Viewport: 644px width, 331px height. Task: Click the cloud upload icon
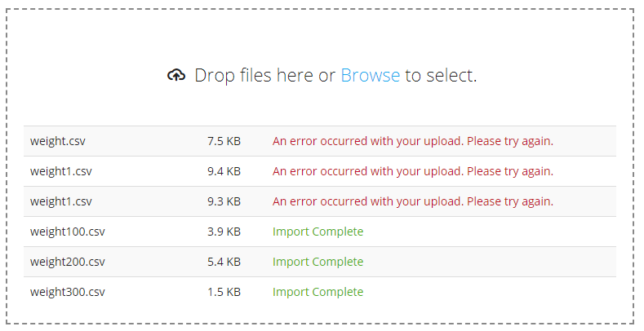click(x=176, y=76)
